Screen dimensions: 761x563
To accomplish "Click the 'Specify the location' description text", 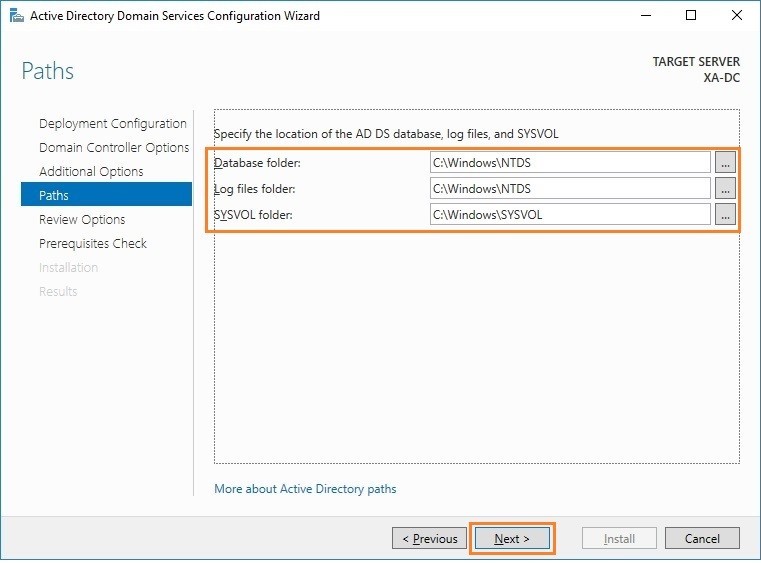I will (386, 134).
